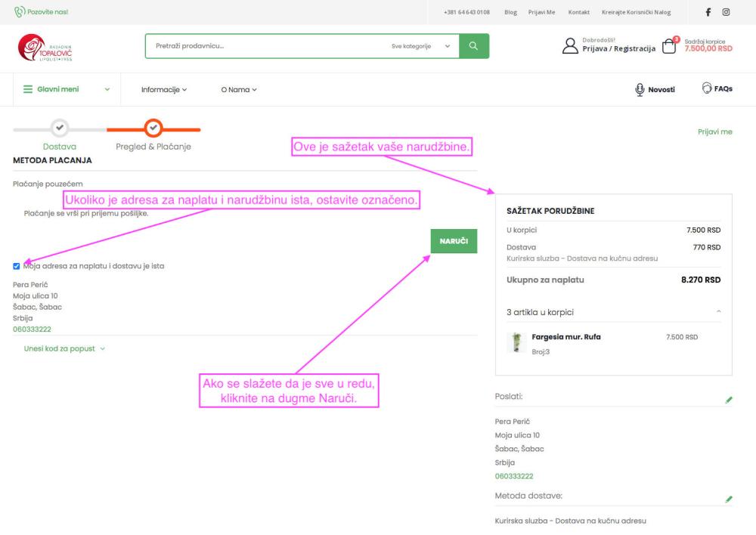Viewport: 756px width, 535px height.
Task: Edit shipping address with pencil icon
Action: (729, 400)
